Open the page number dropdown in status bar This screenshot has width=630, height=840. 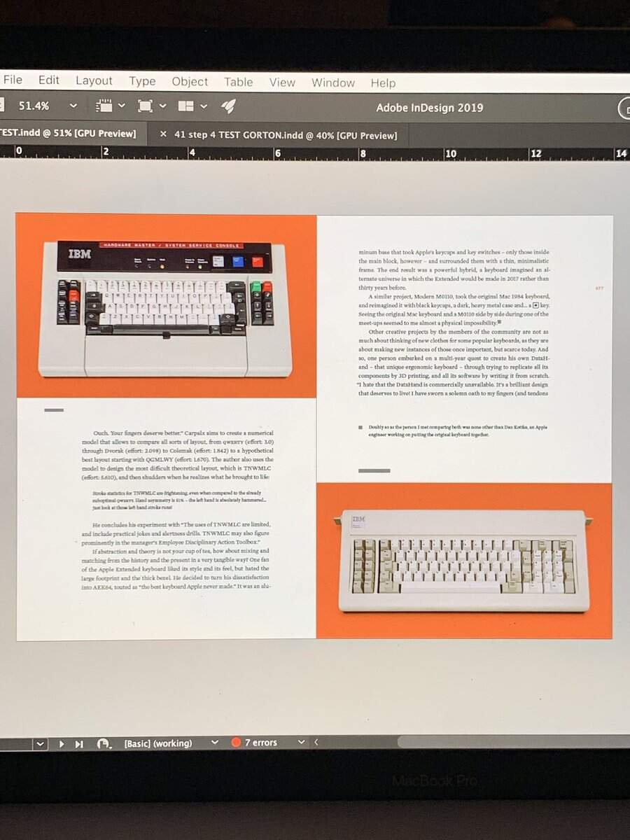click(40, 743)
